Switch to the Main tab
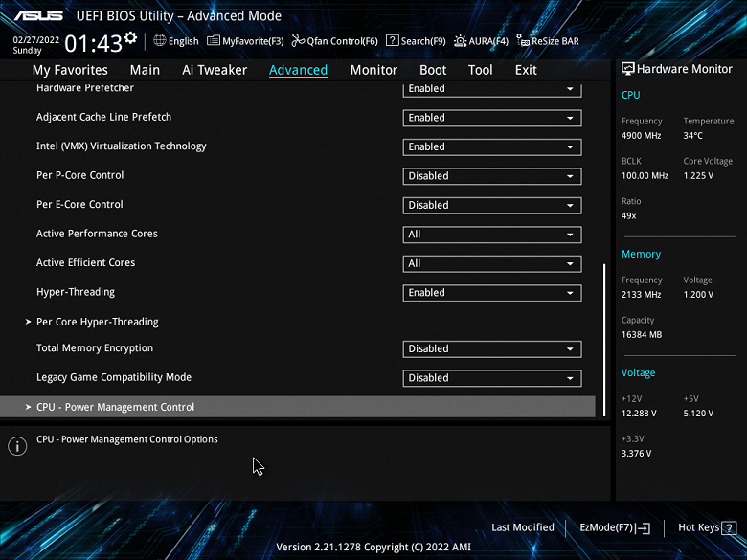The height and width of the screenshot is (560, 747). coord(145,70)
